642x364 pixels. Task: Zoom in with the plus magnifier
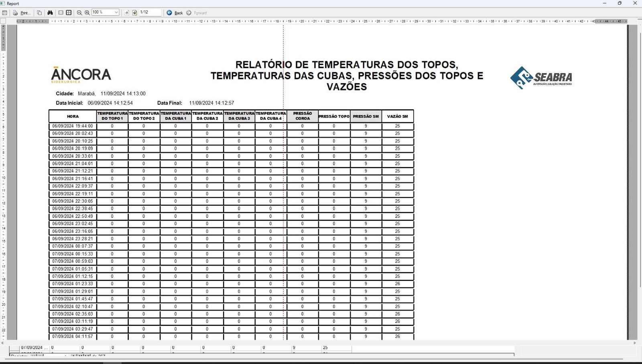[x=87, y=13]
